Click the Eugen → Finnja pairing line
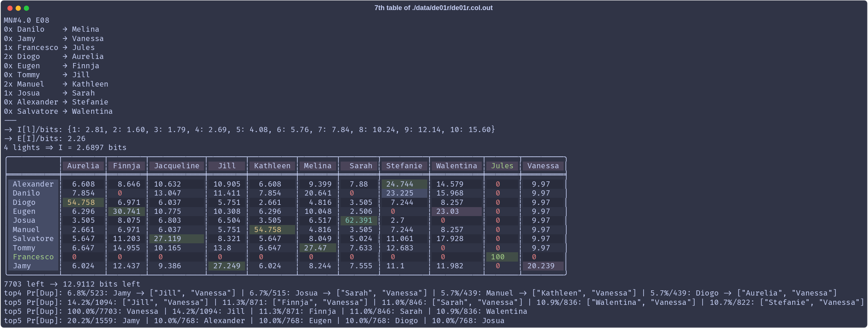The height and width of the screenshot is (328, 868). [x=52, y=66]
